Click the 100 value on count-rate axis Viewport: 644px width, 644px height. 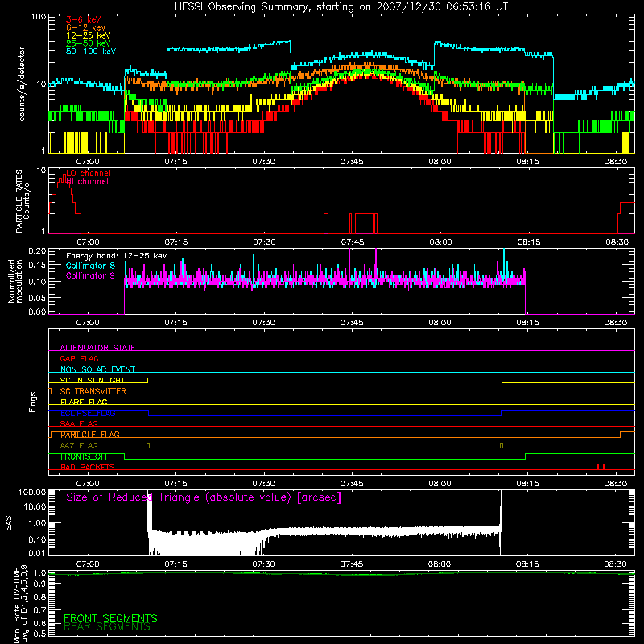point(39,17)
